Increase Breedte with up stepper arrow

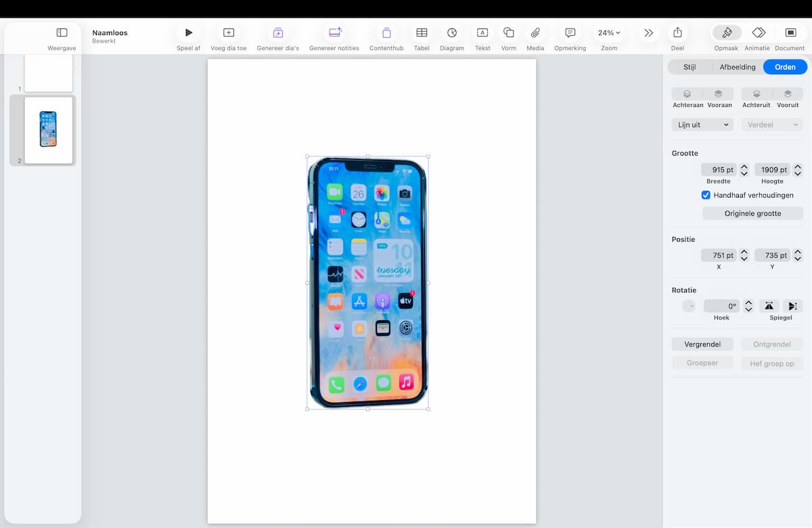click(744, 167)
